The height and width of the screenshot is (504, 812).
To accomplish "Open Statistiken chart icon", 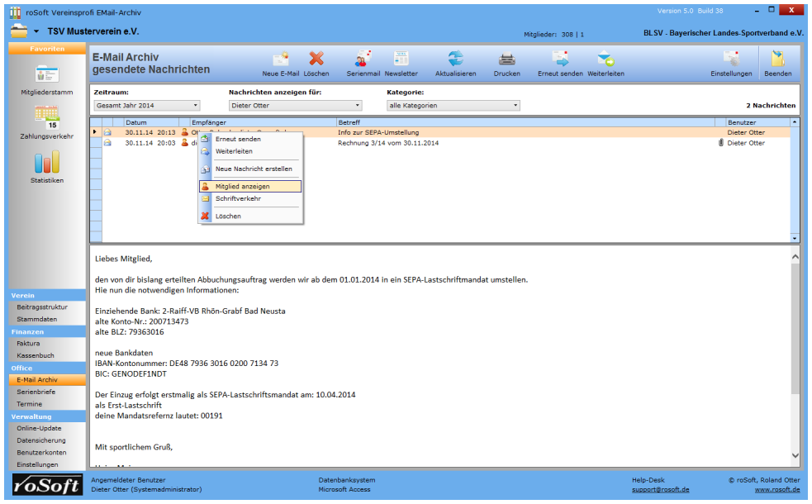I will [x=47, y=162].
